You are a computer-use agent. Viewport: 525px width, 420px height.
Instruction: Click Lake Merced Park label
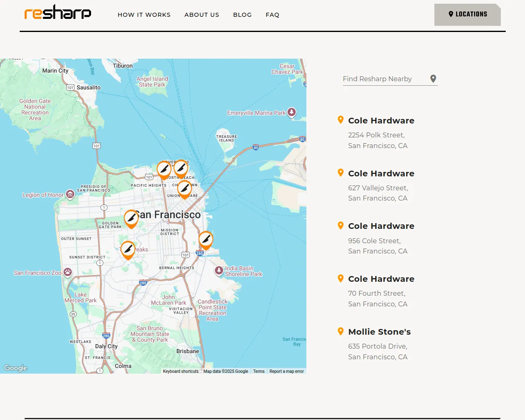coord(80,297)
